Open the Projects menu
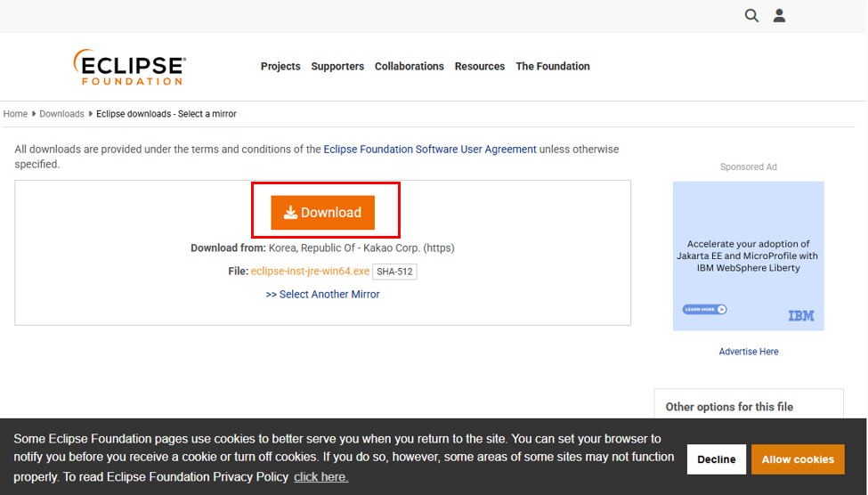The image size is (868, 495). click(280, 67)
